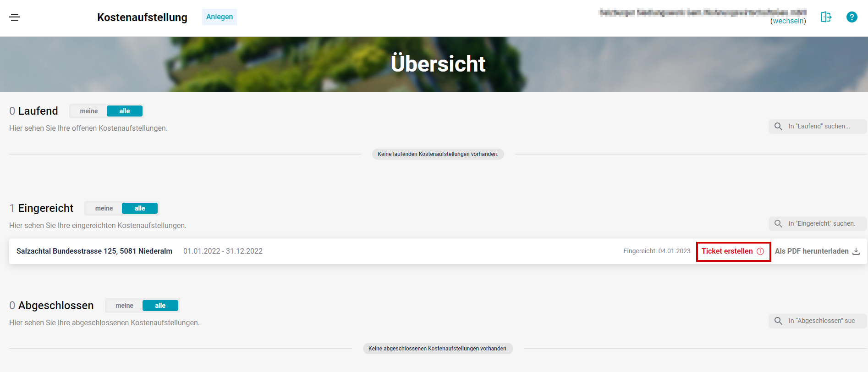
Task: Click the magnifier icon in Abgeschlossen search
Action: (778, 321)
